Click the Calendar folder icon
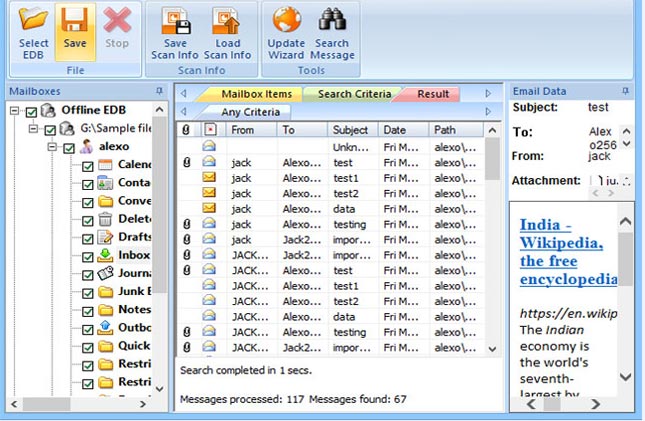645x421 pixels. point(105,165)
